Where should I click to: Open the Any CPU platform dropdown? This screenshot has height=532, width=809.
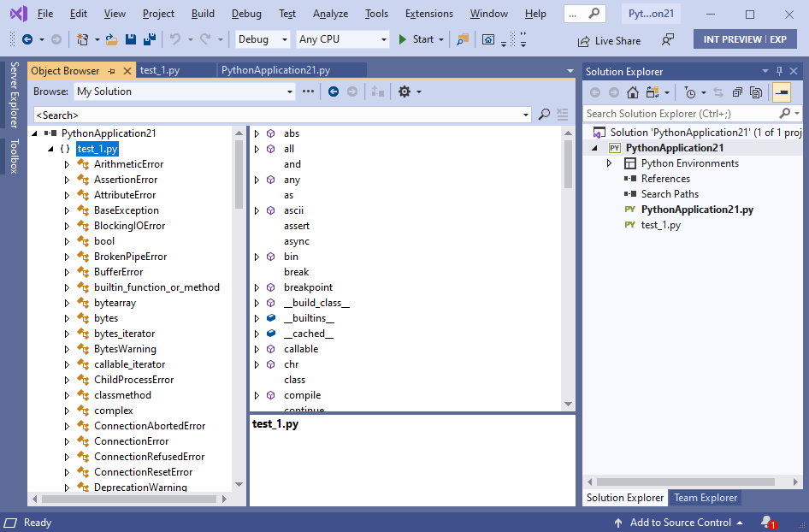pos(343,39)
